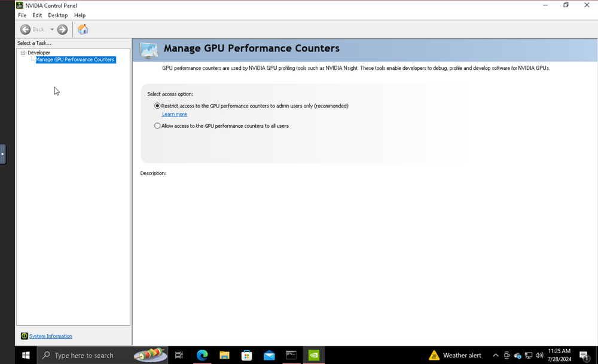Go to the Home page icon
The height and width of the screenshot is (364, 598).
pyautogui.click(x=83, y=29)
